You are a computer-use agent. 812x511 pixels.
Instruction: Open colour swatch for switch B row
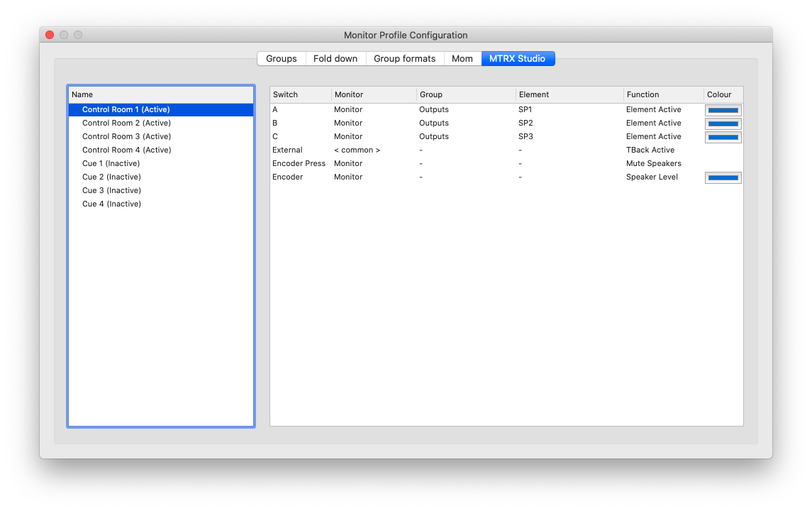click(x=723, y=123)
